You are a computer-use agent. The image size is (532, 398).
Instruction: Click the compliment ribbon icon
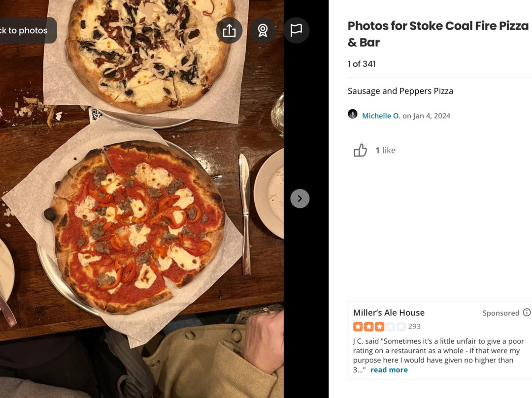[x=263, y=31]
